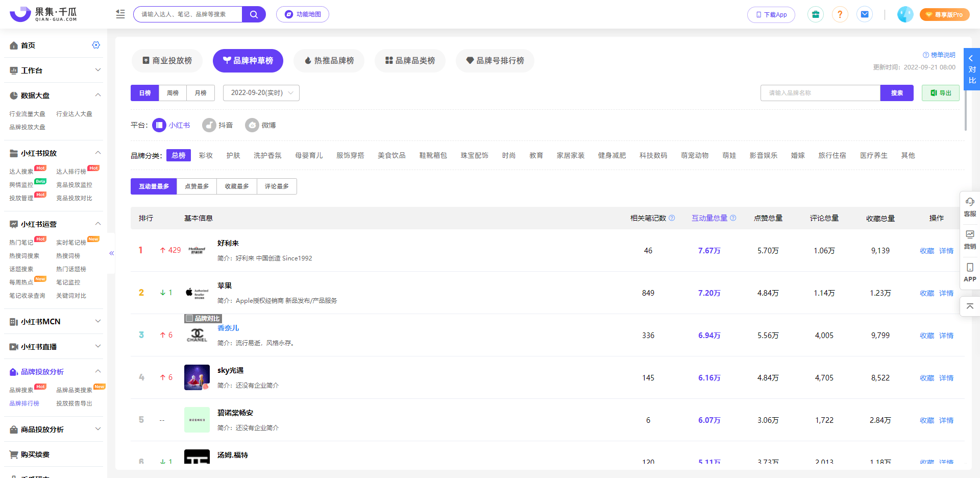This screenshot has width=980, height=478.
Task: Filter by 彩妆 brand category
Action: click(x=206, y=155)
